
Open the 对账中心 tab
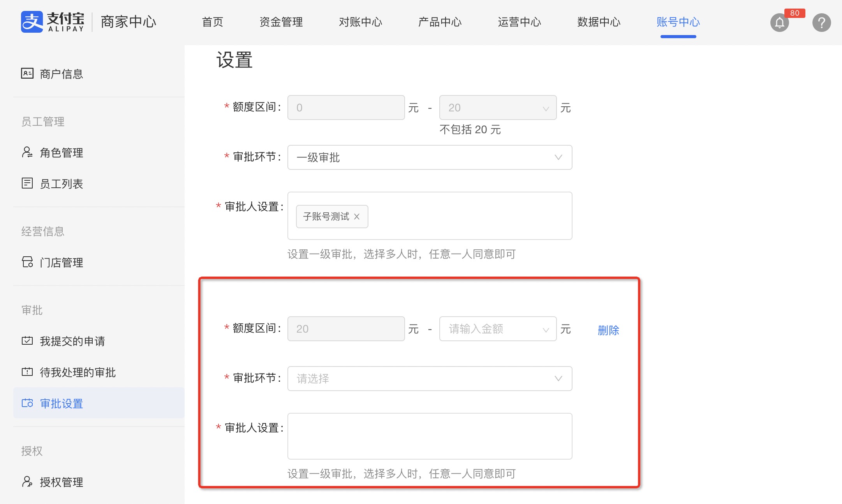[360, 22]
